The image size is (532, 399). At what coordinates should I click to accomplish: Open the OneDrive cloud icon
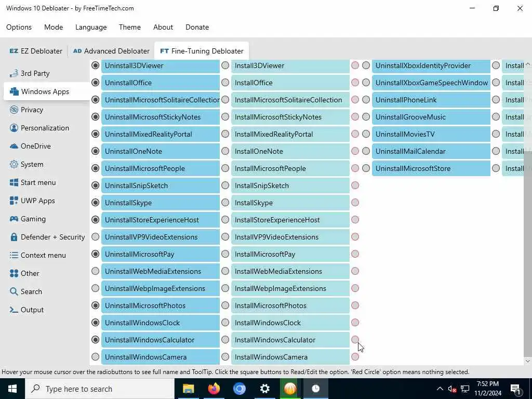point(14,146)
